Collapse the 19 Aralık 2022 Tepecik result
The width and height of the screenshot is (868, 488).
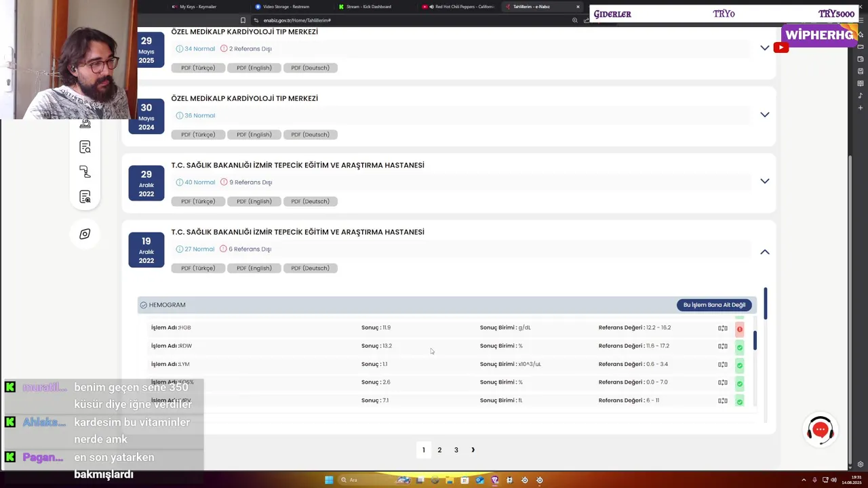point(765,251)
